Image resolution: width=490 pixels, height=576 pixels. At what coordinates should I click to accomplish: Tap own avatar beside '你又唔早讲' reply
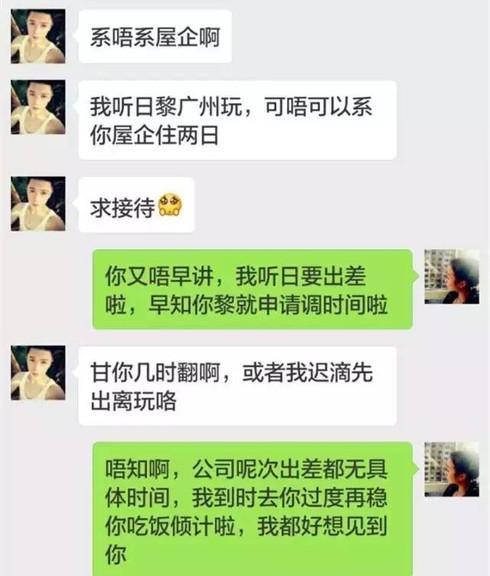[x=452, y=277]
